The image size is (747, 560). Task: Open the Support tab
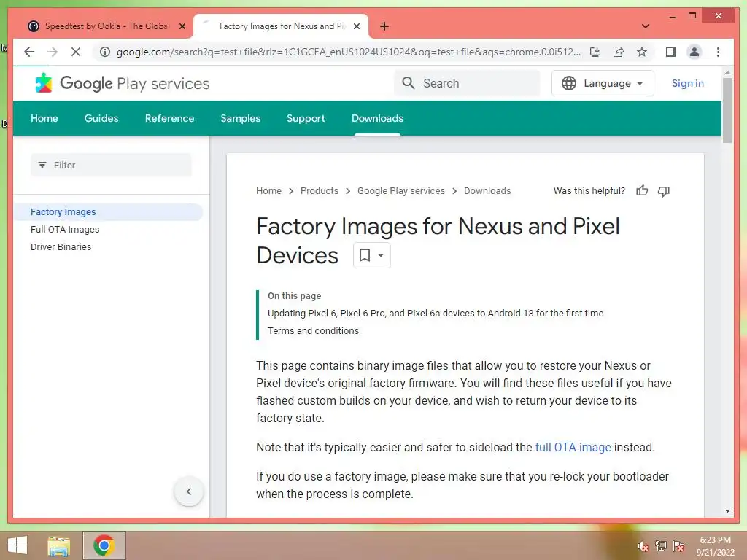point(306,118)
